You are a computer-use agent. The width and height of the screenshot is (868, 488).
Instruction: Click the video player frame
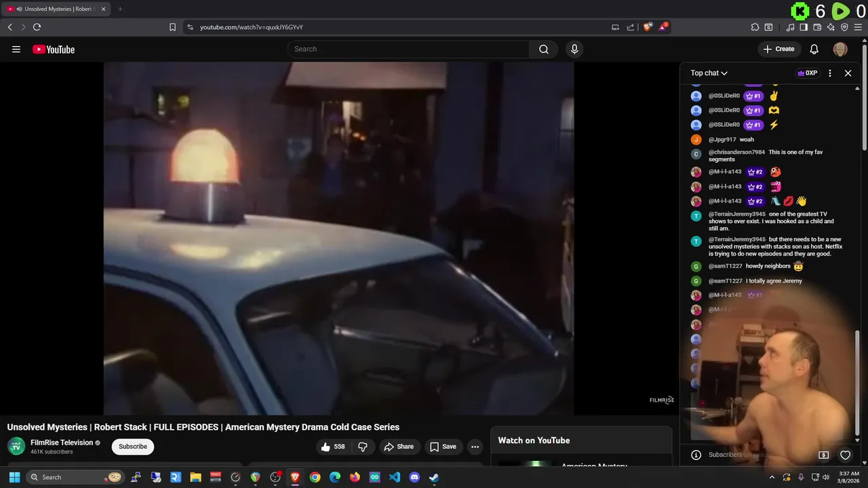click(x=338, y=238)
